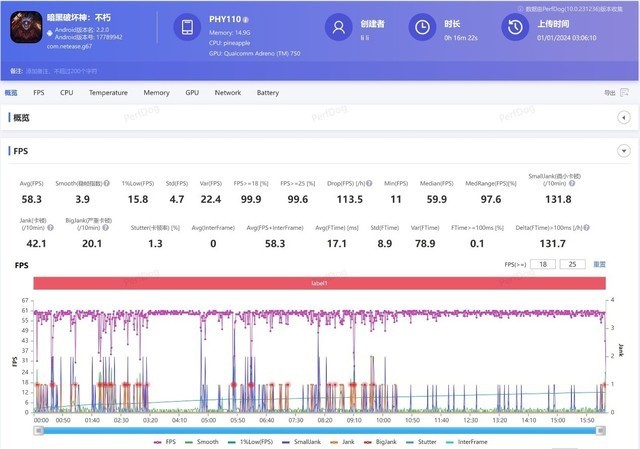This screenshot has width=640, height=449.
Task: Switch to the Temperature tab
Action: [x=108, y=93]
